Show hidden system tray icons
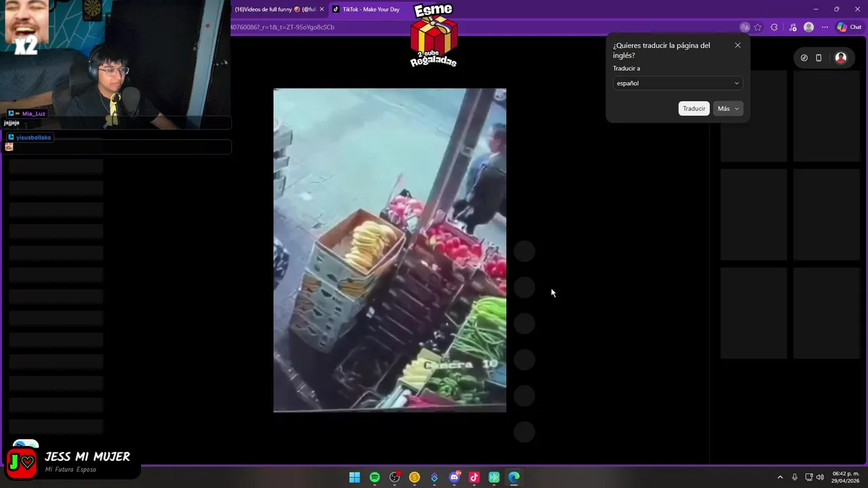The image size is (868, 488). 780,477
